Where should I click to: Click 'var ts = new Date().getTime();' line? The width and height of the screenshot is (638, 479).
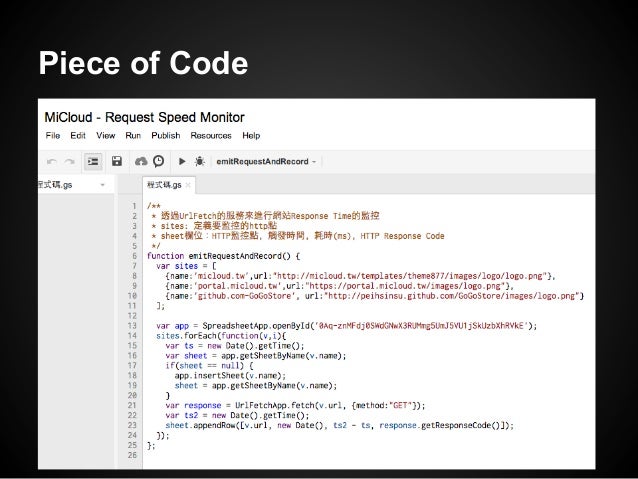[235, 346]
